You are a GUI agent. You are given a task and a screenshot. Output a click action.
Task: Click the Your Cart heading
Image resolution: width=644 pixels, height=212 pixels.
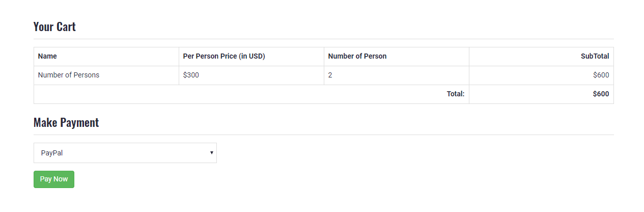(54, 27)
